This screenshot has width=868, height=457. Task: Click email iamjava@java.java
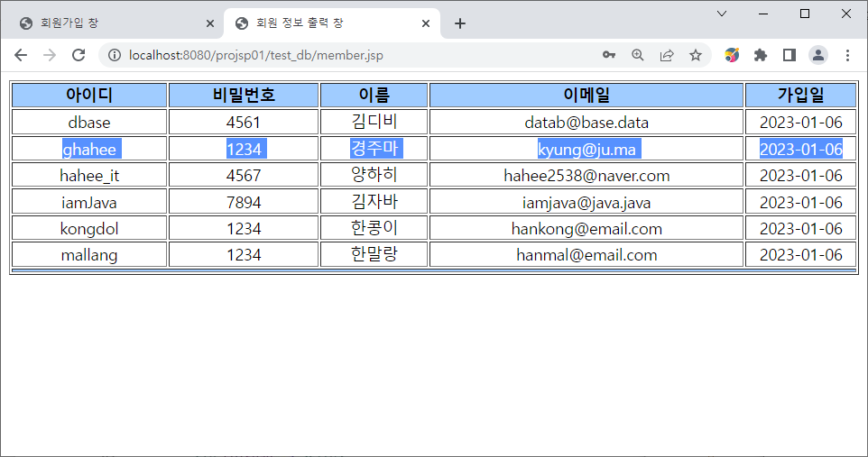(586, 203)
